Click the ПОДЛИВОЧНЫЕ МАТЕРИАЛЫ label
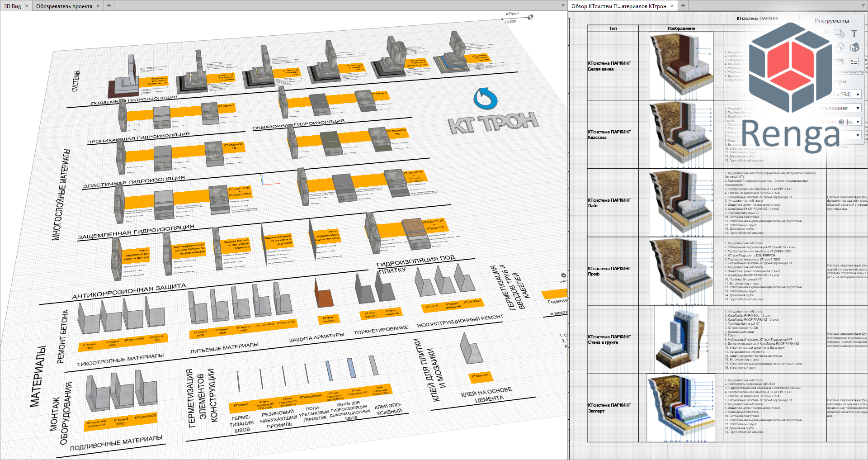This screenshot has width=868, height=460. (116, 442)
